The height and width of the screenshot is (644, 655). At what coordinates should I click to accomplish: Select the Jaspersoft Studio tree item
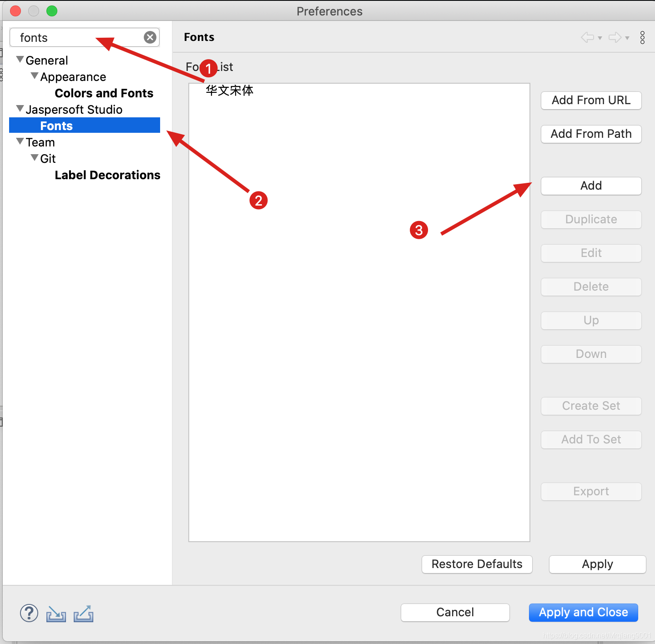pos(74,110)
